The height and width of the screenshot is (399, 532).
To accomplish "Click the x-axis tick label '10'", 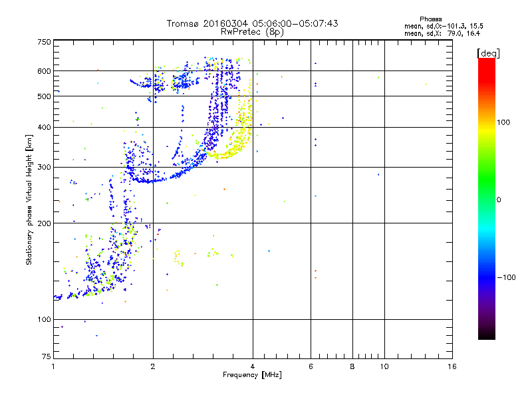I will [384, 366].
